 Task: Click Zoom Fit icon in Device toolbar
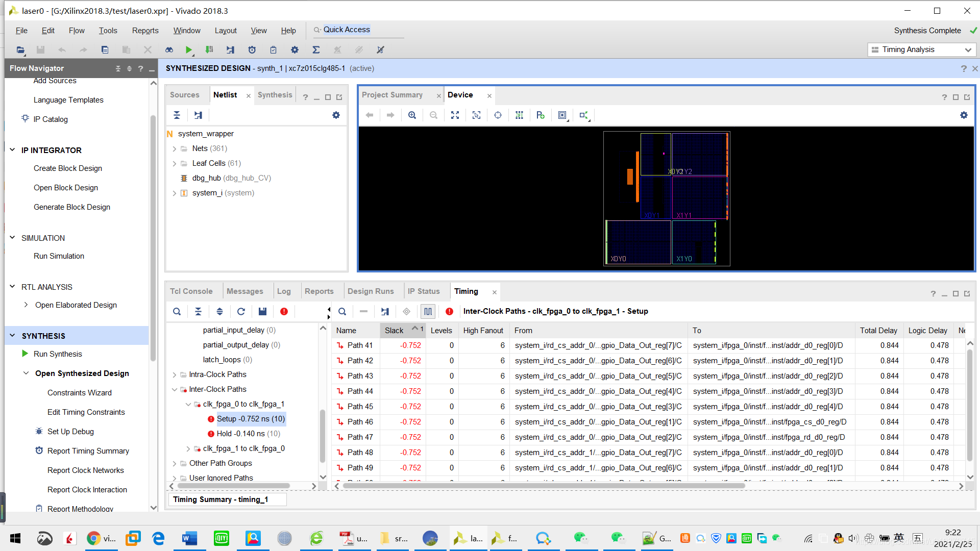point(455,115)
